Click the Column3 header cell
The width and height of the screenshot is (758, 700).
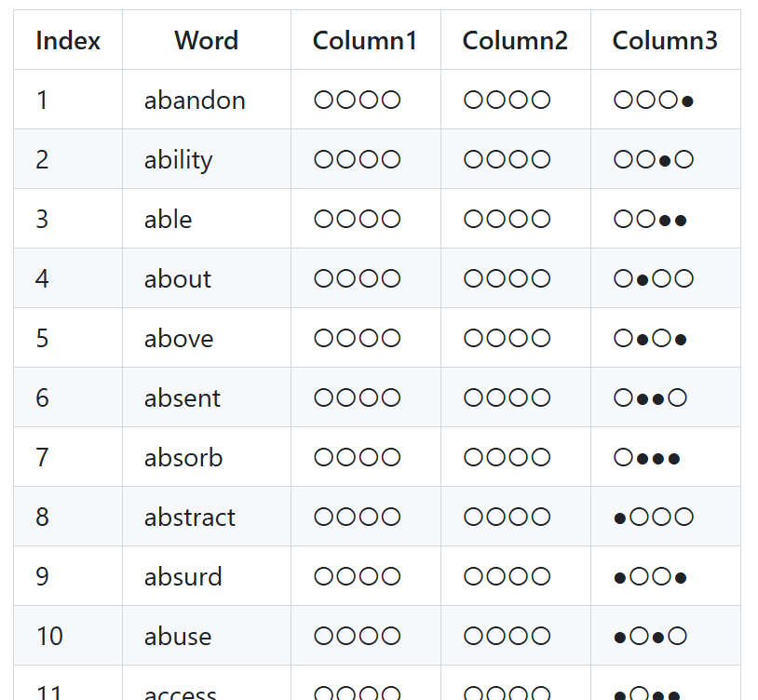665,40
